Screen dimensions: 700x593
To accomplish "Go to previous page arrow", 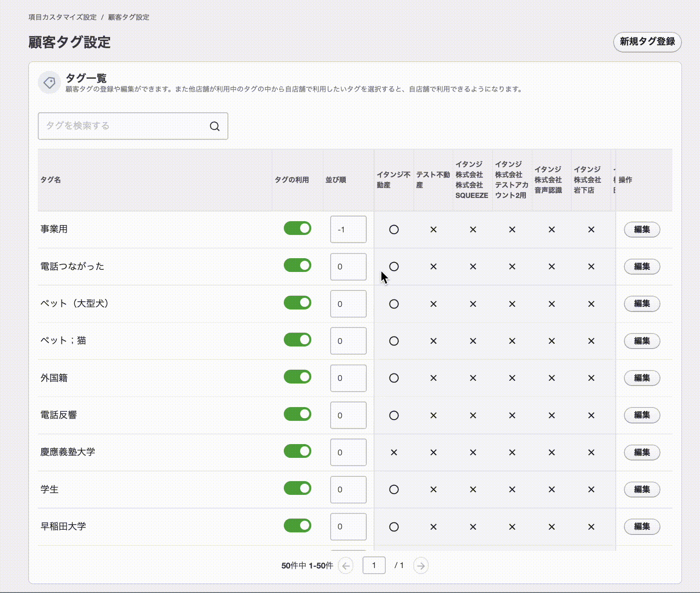I will click(346, 565).
